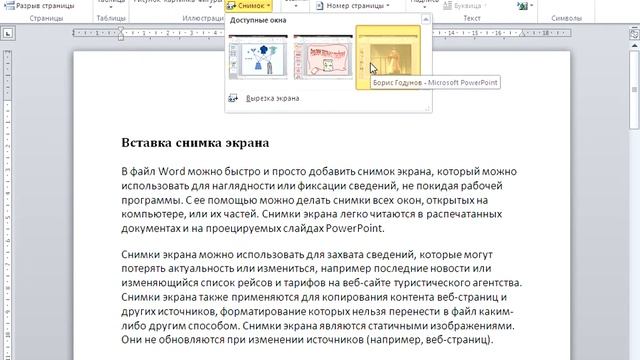Click the Доступные окна gallery header
This screenshot has height=360, width=640.
pos(258,20)
